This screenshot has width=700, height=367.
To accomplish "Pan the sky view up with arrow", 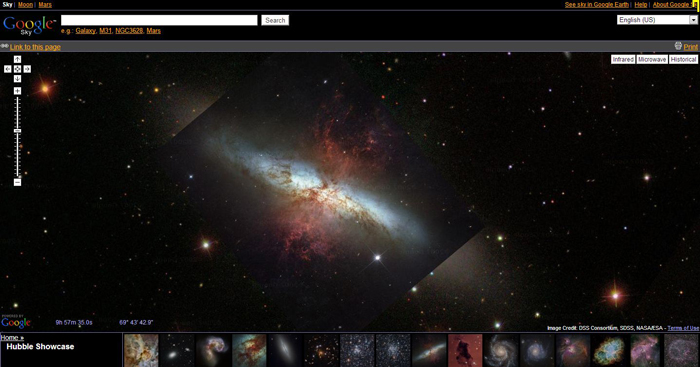I will tap(17, 59).
